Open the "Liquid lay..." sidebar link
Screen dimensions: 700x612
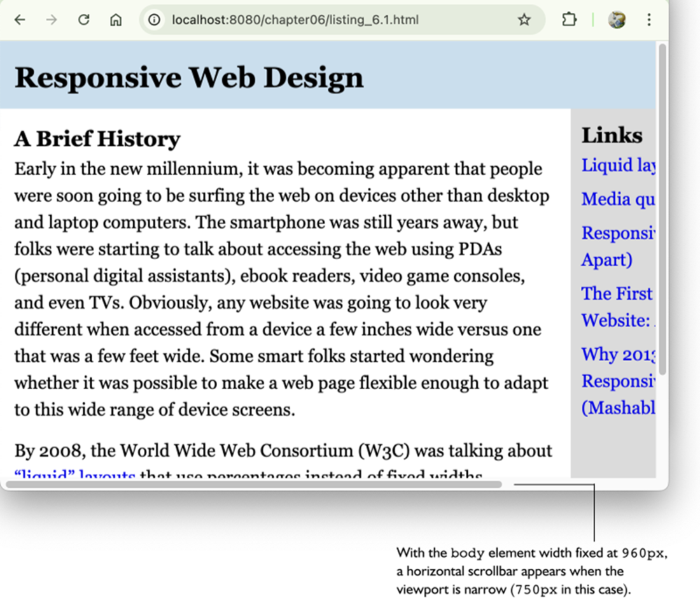[x=617, y=166]
